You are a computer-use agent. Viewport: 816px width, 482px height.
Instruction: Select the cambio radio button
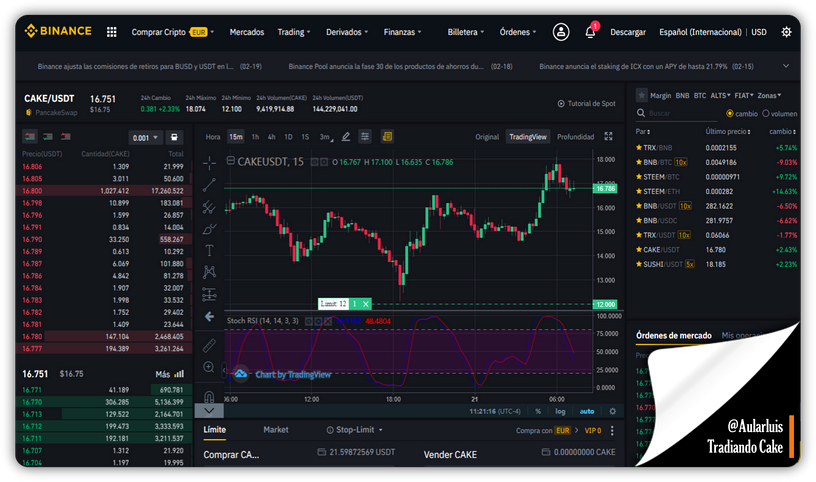[730, 113]
